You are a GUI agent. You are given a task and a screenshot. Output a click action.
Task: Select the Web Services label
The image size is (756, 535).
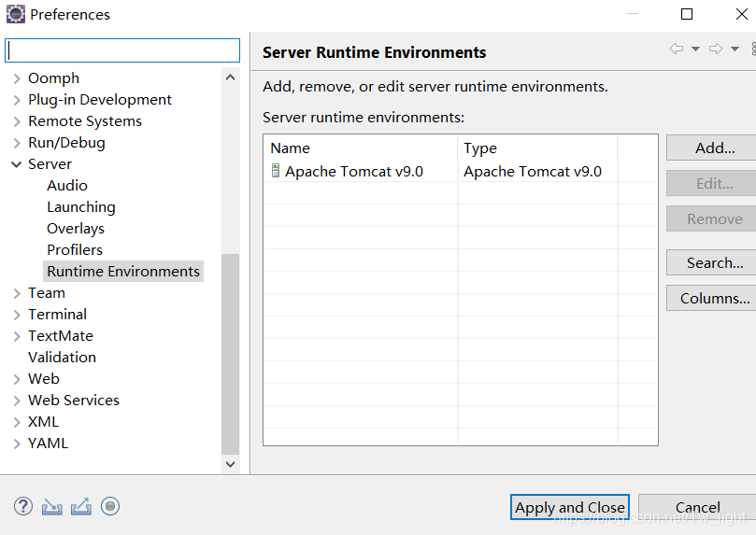coord(73,401)
